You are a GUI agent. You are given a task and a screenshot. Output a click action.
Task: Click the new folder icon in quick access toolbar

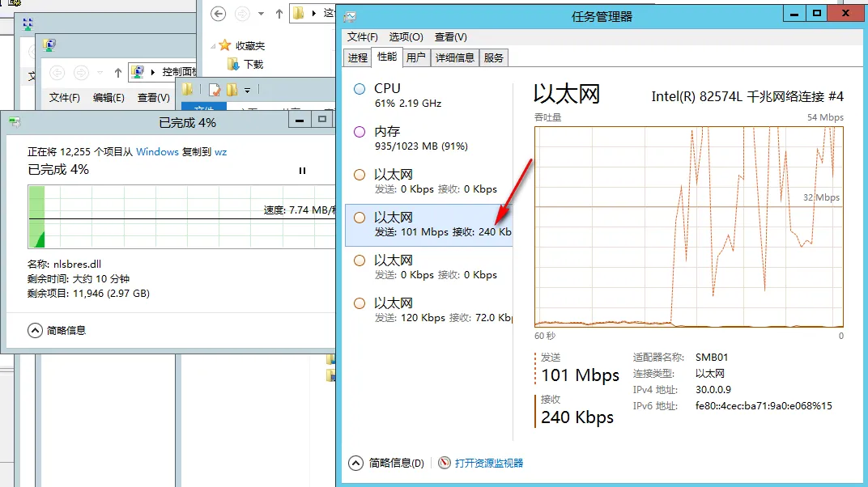pyautogui.click(x=232, y=90)
